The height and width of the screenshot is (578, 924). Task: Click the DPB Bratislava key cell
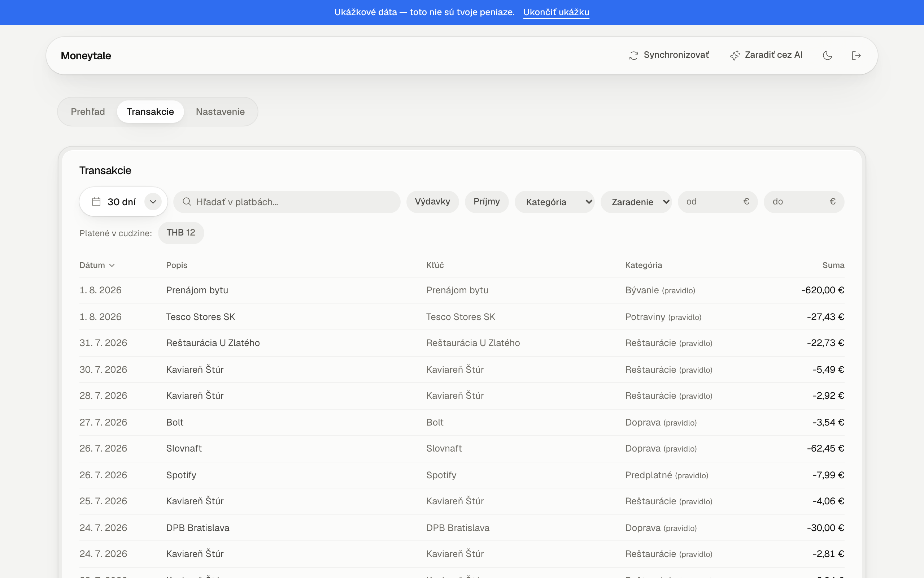pos(457,528)
